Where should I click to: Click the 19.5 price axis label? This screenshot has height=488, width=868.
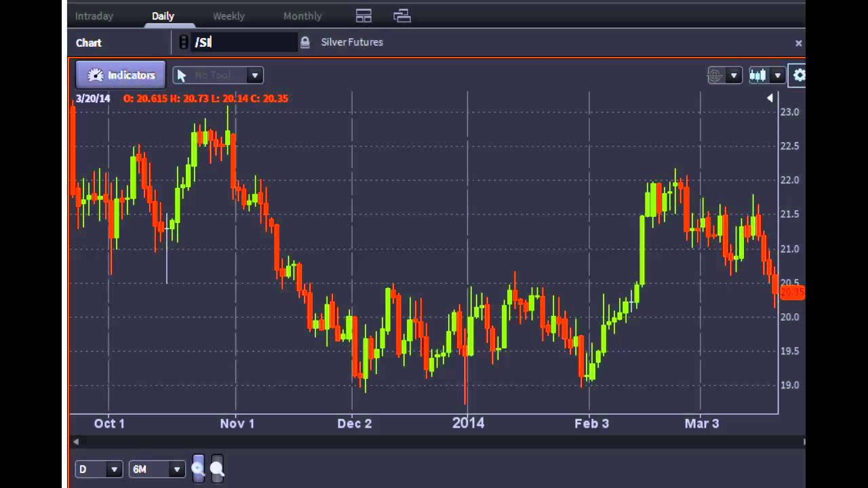pyautogui.click(x=790, y=351)
